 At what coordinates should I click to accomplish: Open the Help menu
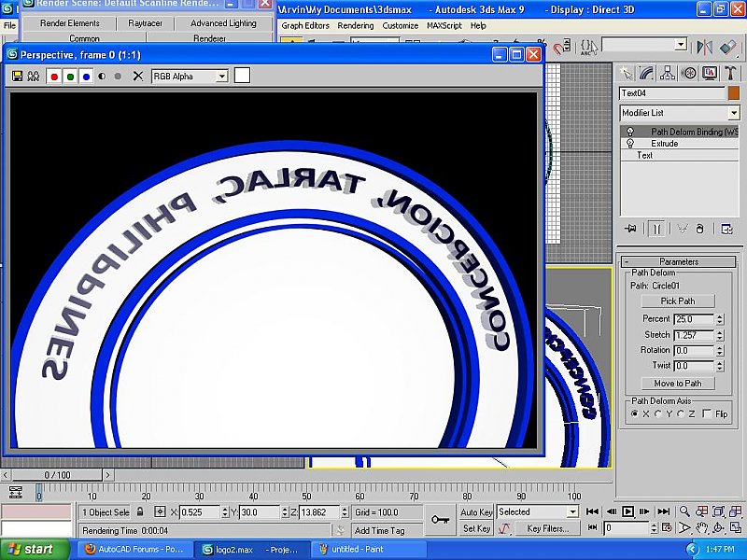tap(478, 26)
